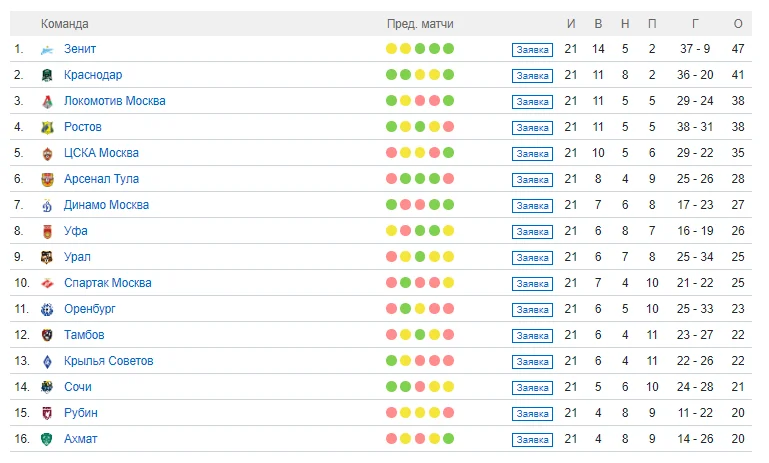Click the Ахмат club crest
769x463 pixels.
point(47,439)
